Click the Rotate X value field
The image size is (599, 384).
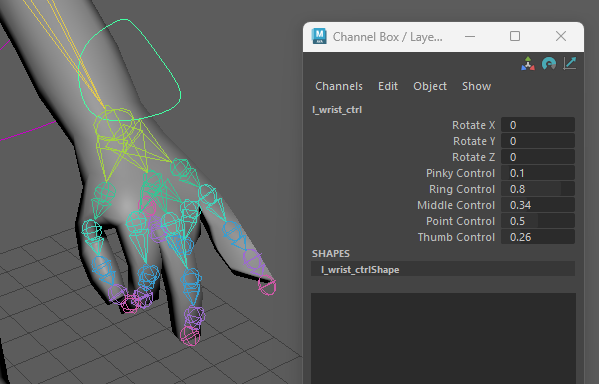538,125
